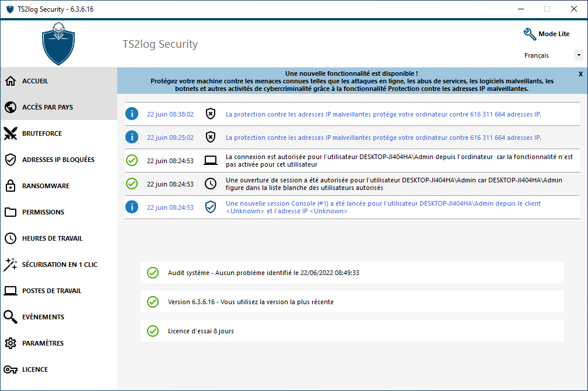Screen dimensions: 588x391
Task: Go to the Accueil section
Action: [x=59, y=81]
